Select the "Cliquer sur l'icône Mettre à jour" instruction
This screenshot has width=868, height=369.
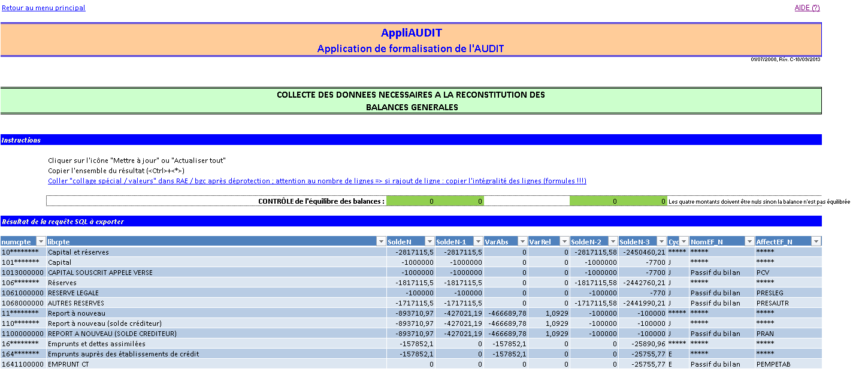point(137,161)
